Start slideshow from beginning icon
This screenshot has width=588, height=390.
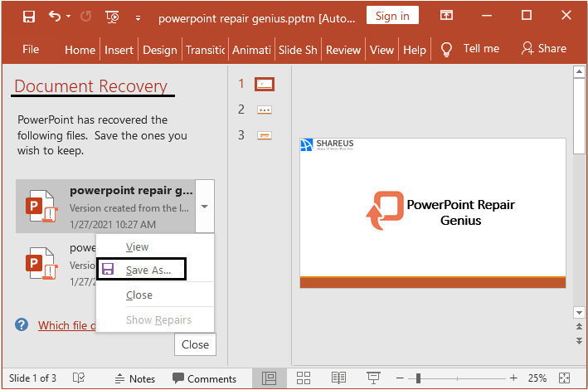pyautogui.click(x=112, y=17)
